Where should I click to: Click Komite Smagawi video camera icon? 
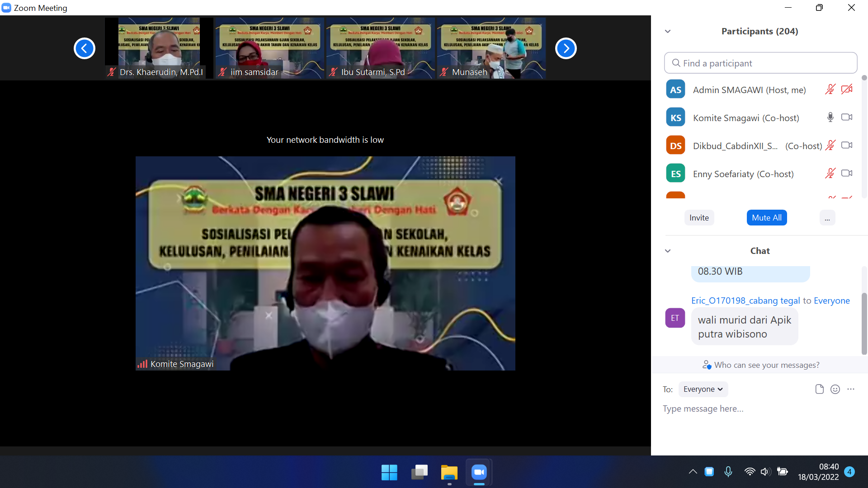[x=846, y=117]
